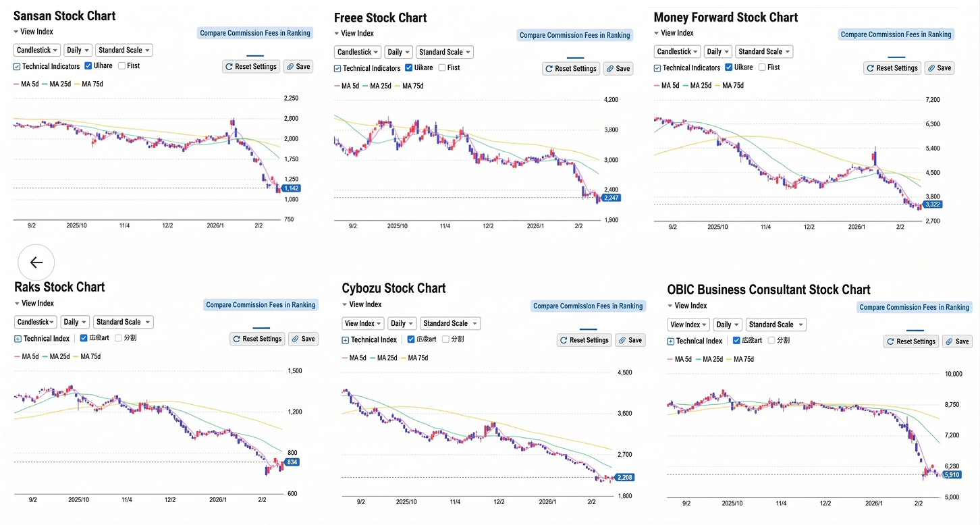Click the 3,322 price label on Money Forward chart
Image resolution: width=980 pixels, height=525 pixels.
(x=932, y=204)
